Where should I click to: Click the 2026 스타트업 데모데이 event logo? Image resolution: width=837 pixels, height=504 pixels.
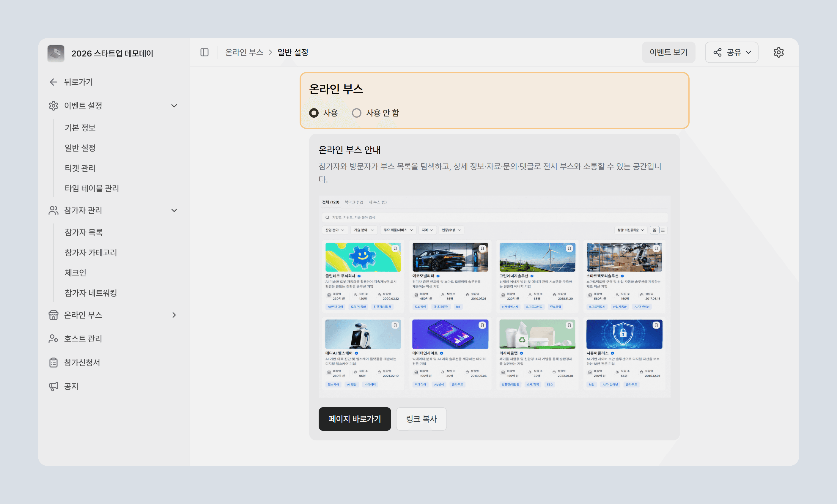tap(56, 53)
